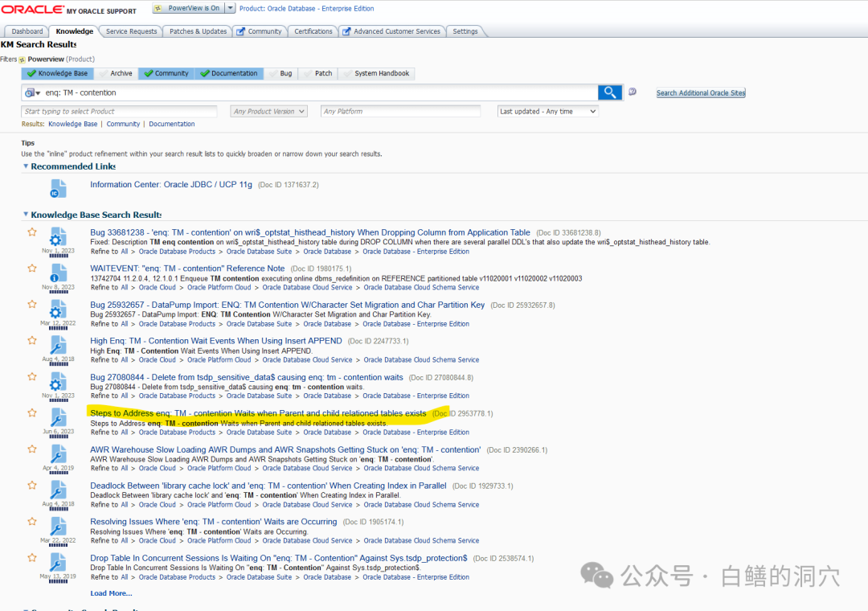Star the Steps to Address enq result

[x=32, y=412]
